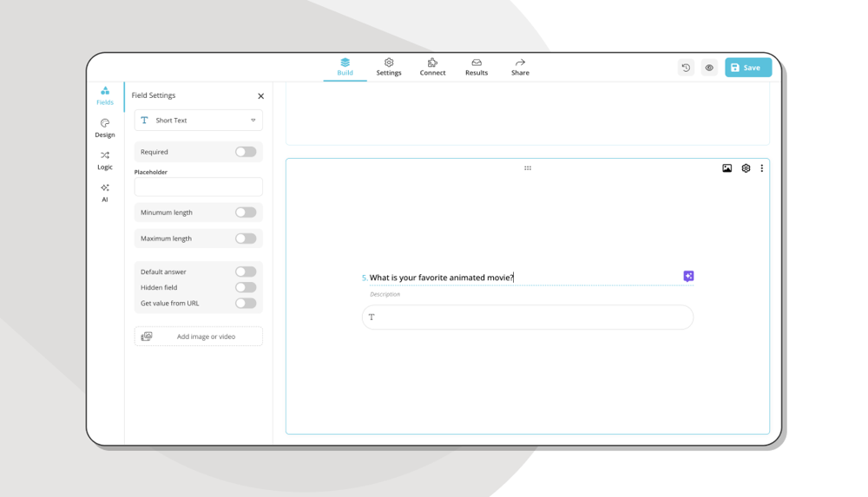
Task: Switch to the Settings tab
Action: 389,67
